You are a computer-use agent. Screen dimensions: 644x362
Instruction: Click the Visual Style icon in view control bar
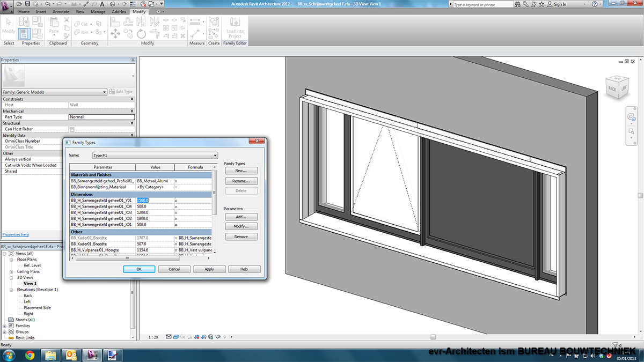coord(176,337)
